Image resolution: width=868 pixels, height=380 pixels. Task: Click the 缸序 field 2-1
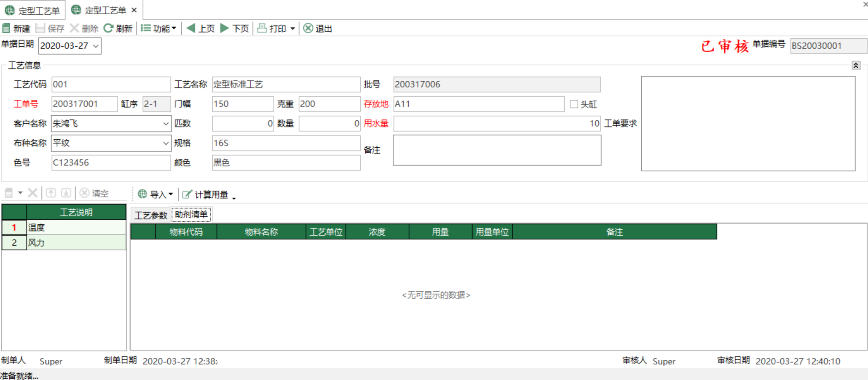(x=156, y=104)
